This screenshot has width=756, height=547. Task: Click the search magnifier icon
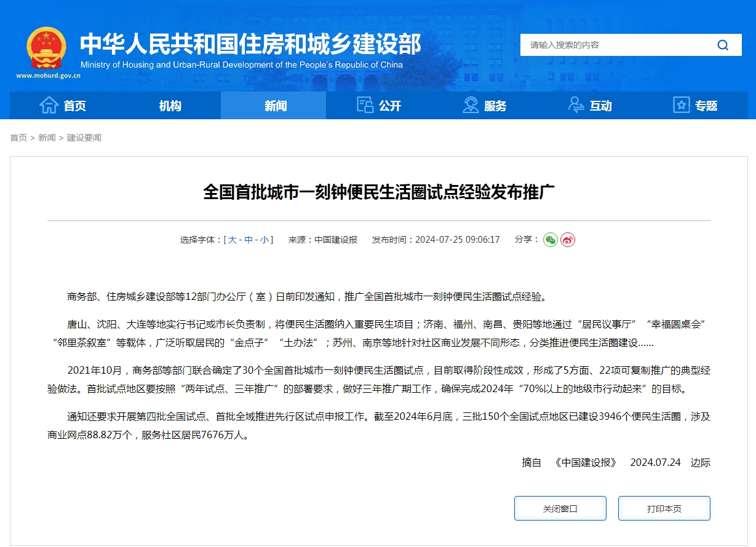722,45
